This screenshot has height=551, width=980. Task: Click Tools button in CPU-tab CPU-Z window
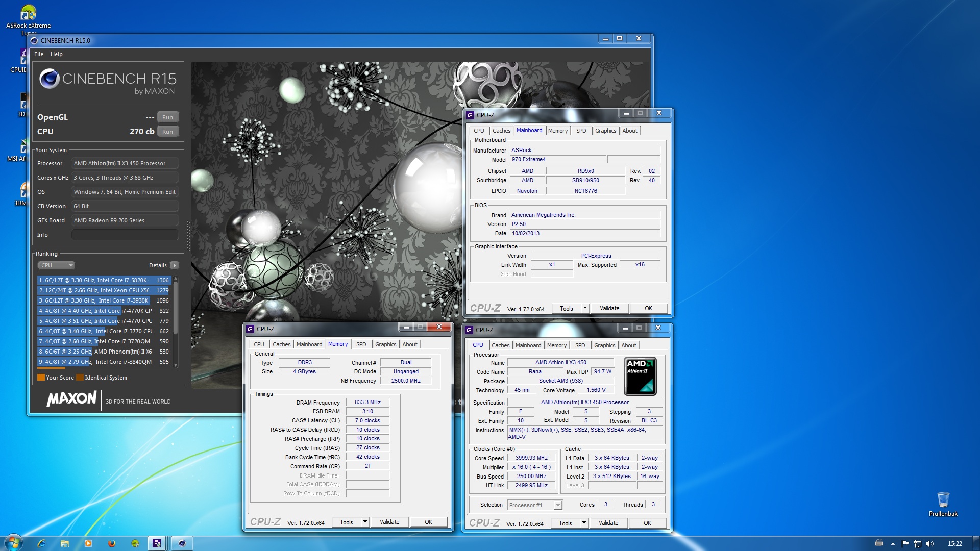coord(566,523)
